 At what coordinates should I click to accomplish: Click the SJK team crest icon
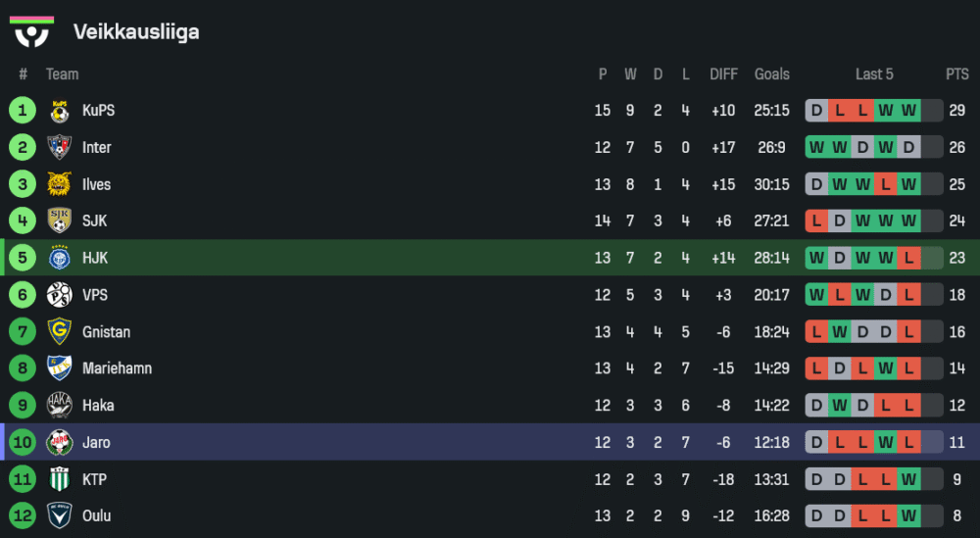click(x=59, y=221)
